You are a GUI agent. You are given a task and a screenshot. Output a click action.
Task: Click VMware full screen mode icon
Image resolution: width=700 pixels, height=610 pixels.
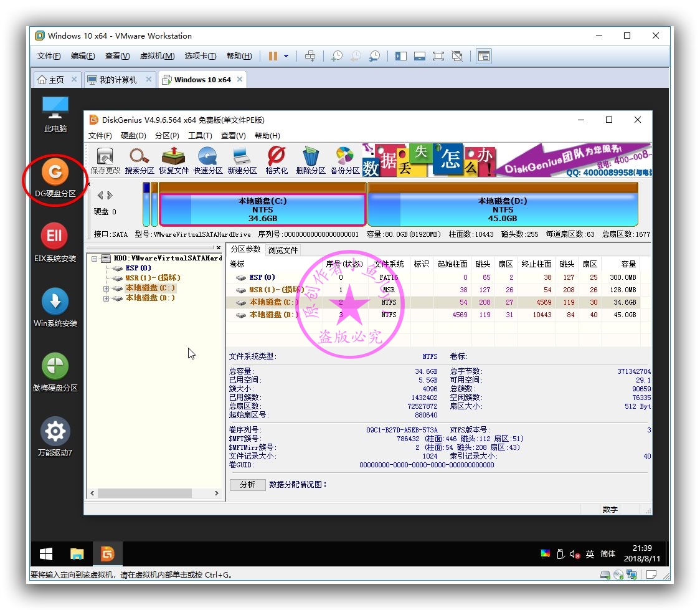pyautogui.click(x=438, y=56)
